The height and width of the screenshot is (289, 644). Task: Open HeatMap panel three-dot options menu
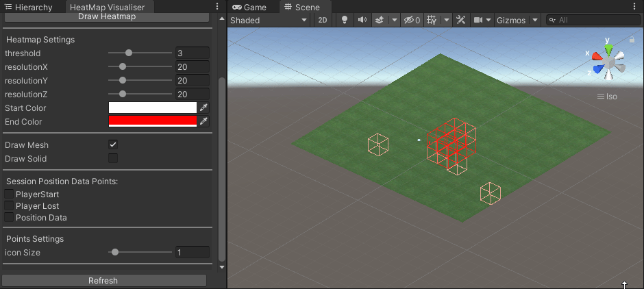pyautogui.click(x=217, y=7)
